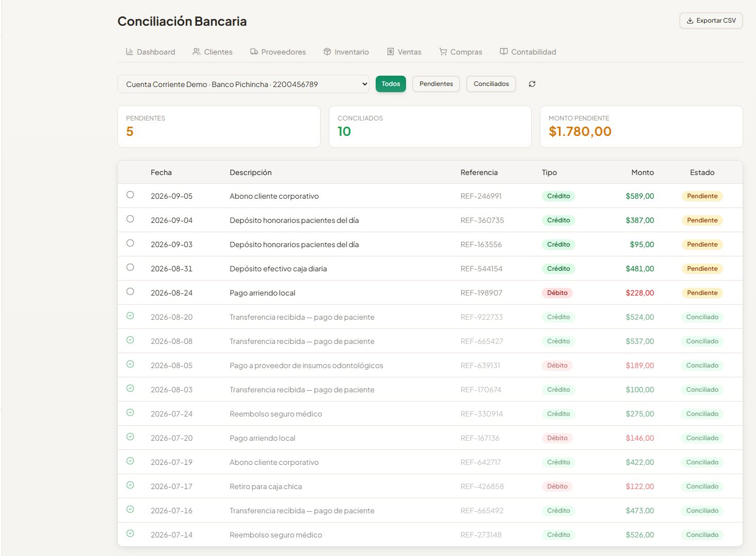Screen dimensions: 756x556
Task: Click the reference REF-544154
Action: (481, 269)
